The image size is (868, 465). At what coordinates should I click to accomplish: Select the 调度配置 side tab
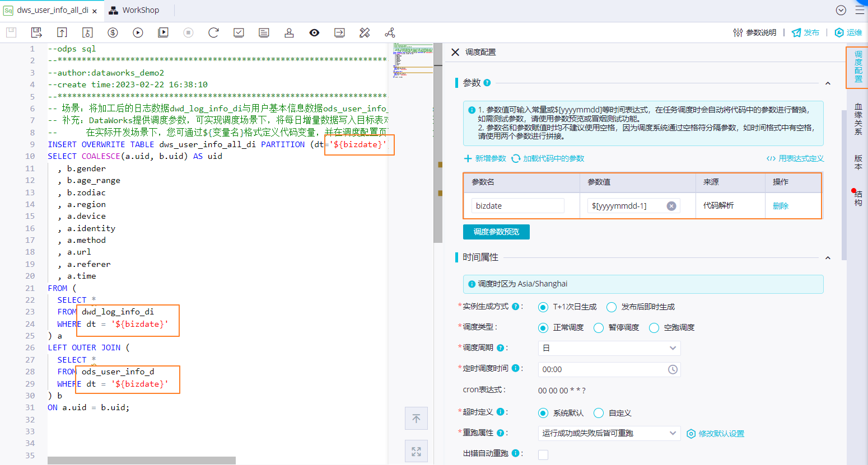click(x=858, y=67)
